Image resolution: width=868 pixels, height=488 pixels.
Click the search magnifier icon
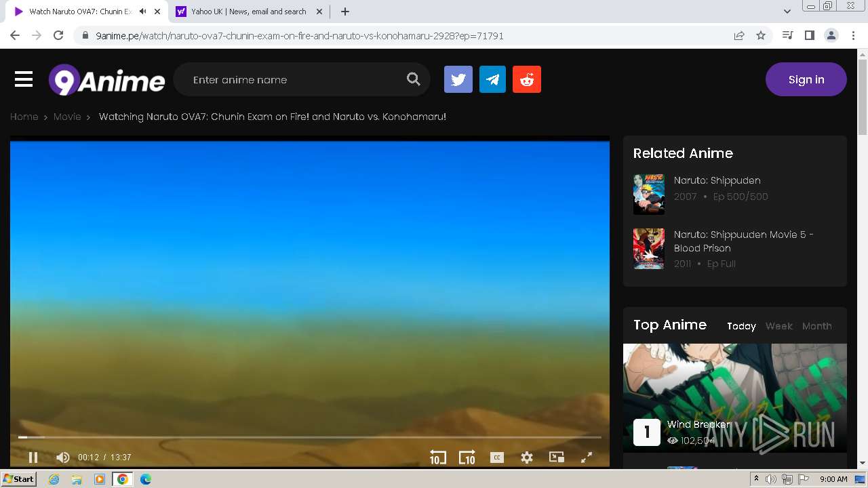click(414, 79)
